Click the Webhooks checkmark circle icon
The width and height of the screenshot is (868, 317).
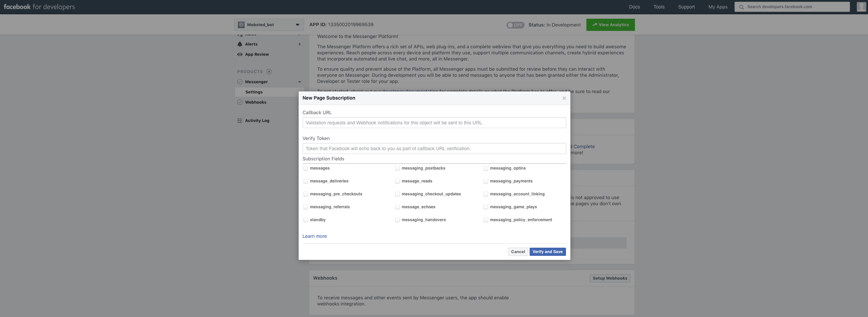tap(240, 102)
